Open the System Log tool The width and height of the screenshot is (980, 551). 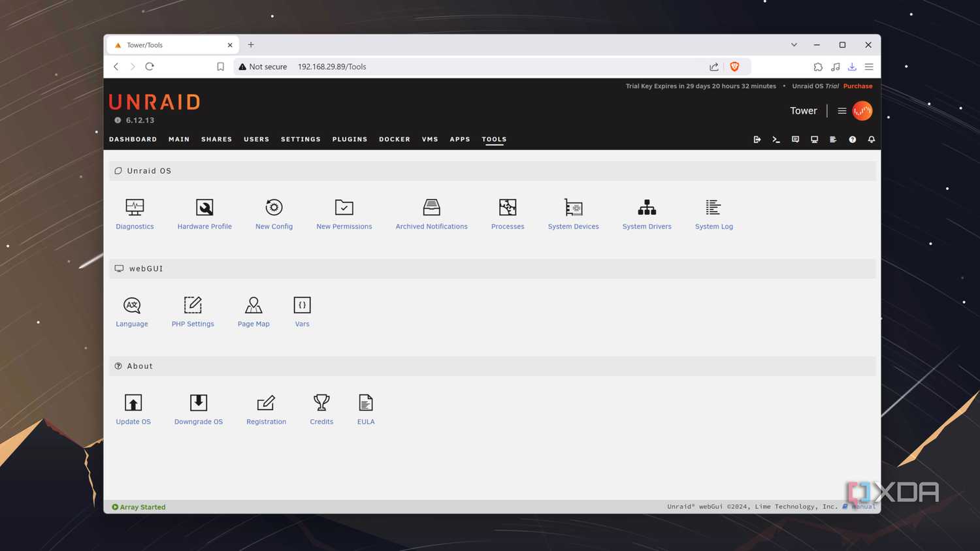(713, 214)
